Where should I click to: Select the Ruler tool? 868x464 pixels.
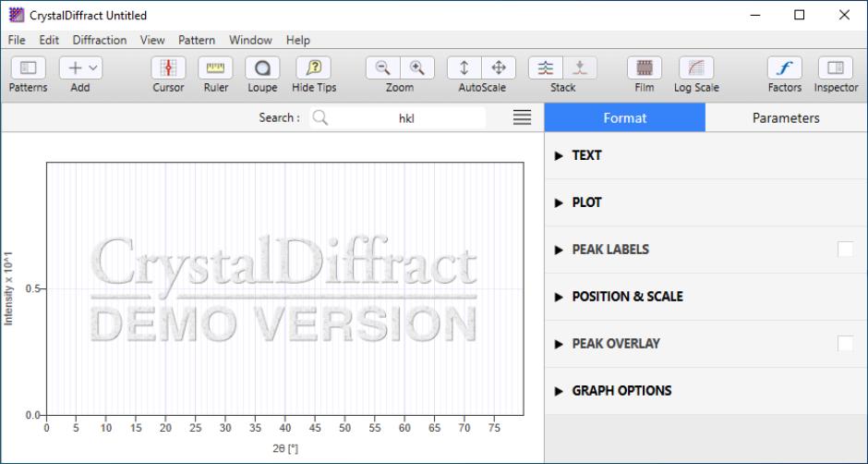215,68
